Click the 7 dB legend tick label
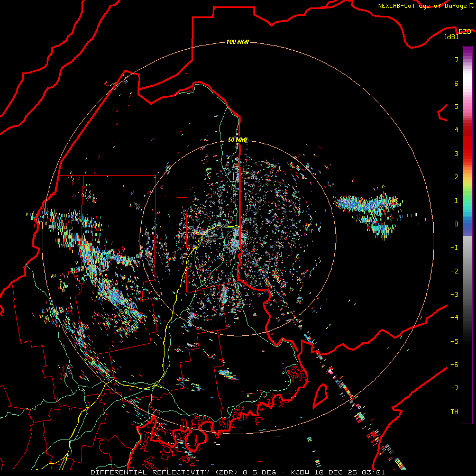Viewport: 476px width, 476px height. 456,59
